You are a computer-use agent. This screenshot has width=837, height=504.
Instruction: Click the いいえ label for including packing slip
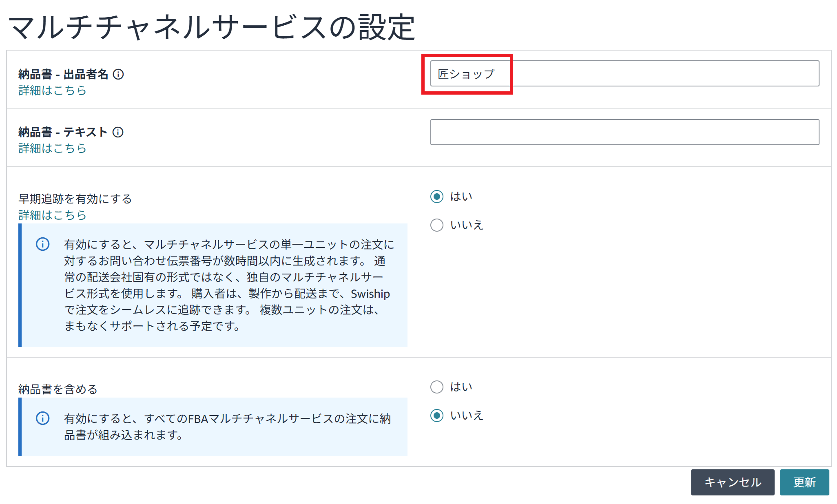467,416
